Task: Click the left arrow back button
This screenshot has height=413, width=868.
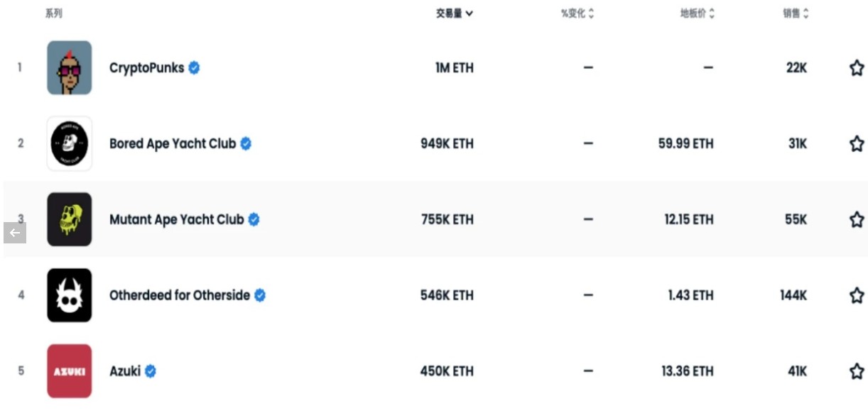Action: pos(15,233)
